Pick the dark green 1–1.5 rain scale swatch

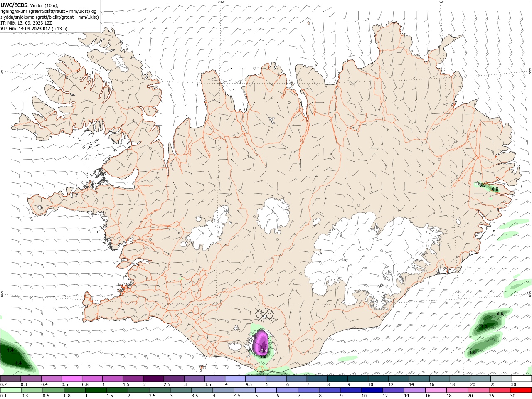coord(96,390)
